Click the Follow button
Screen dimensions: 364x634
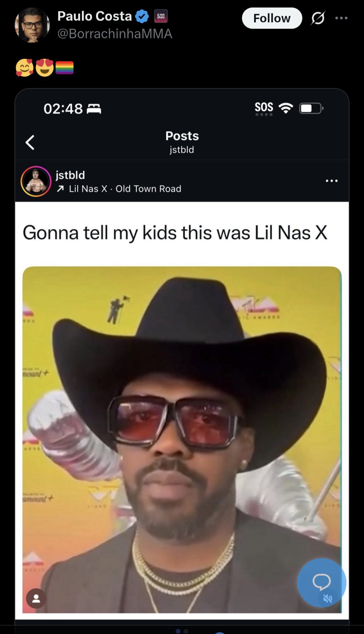(x=272, y=18)
